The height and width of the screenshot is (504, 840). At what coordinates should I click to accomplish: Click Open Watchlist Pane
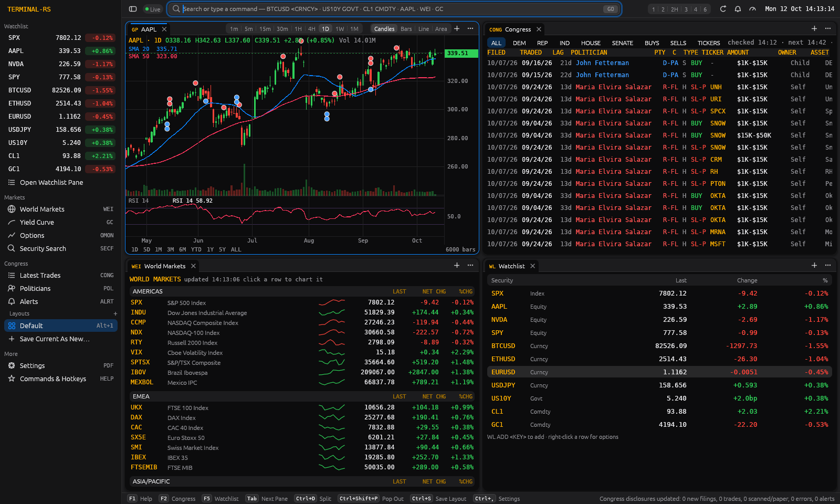(x=61, y=182)
